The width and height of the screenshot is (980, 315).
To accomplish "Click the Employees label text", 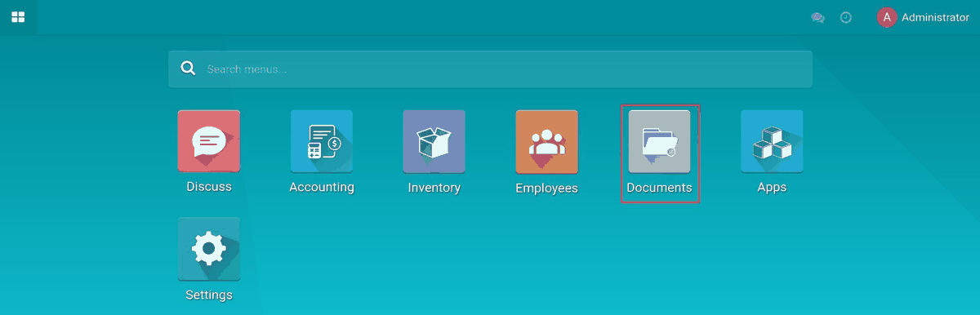I will point(547,189).
